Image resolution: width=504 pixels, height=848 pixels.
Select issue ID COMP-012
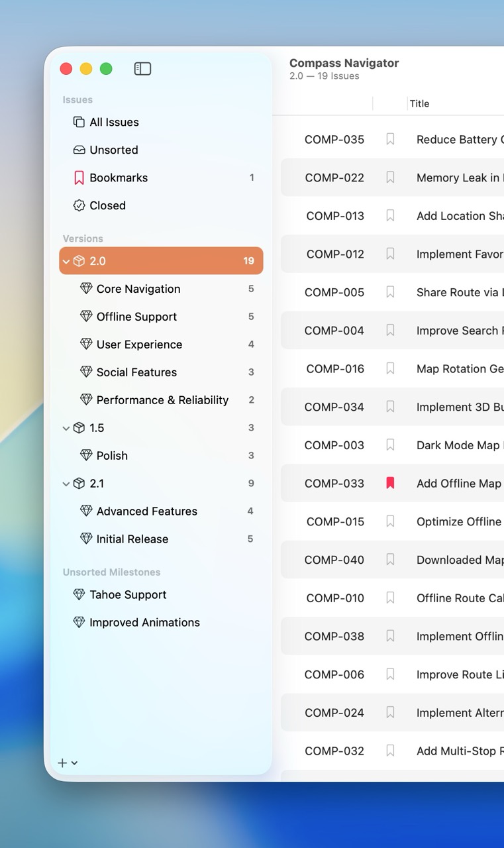(x=335, y=254)
